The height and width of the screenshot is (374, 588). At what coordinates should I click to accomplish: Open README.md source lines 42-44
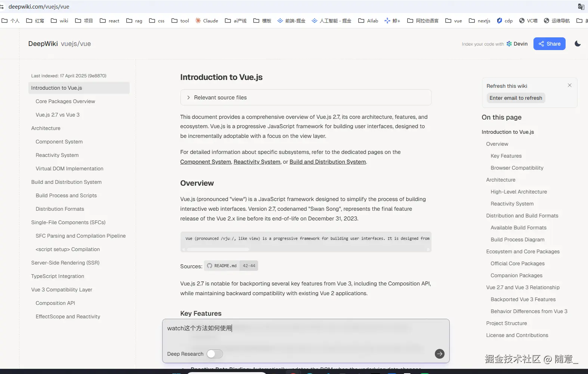click(231, 266)
